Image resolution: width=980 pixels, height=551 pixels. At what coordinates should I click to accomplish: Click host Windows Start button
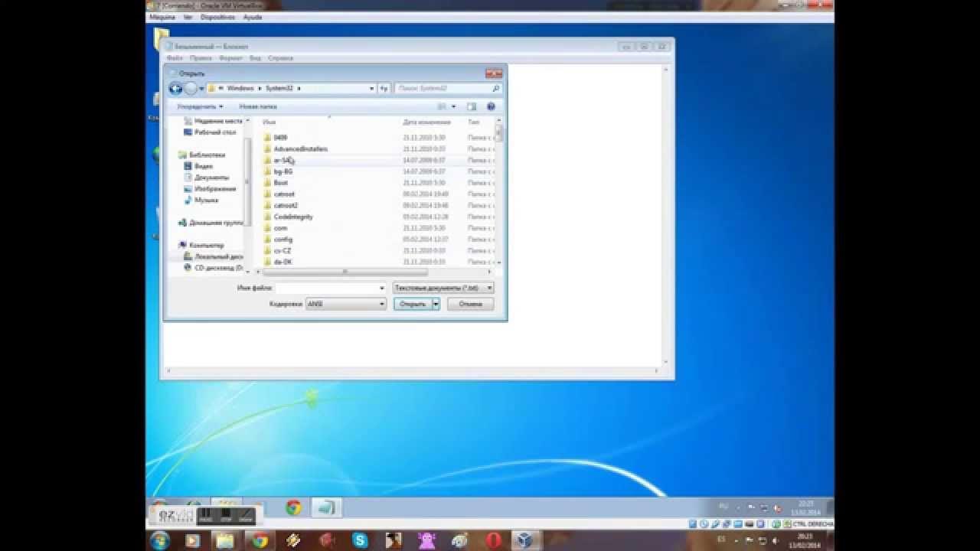[x=160, y=540]
